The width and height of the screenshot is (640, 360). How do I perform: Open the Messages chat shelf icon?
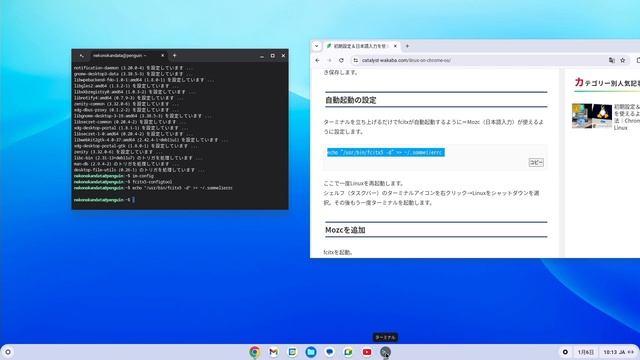(329, 352)
